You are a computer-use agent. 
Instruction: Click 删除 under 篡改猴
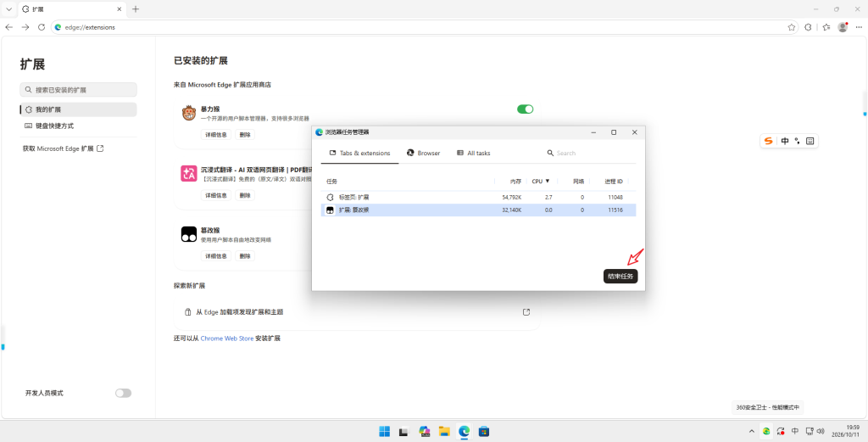pos(245,256)
